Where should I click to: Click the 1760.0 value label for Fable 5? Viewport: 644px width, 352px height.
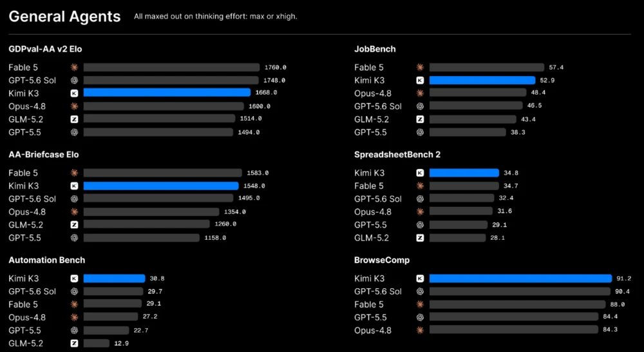(275, 68)
